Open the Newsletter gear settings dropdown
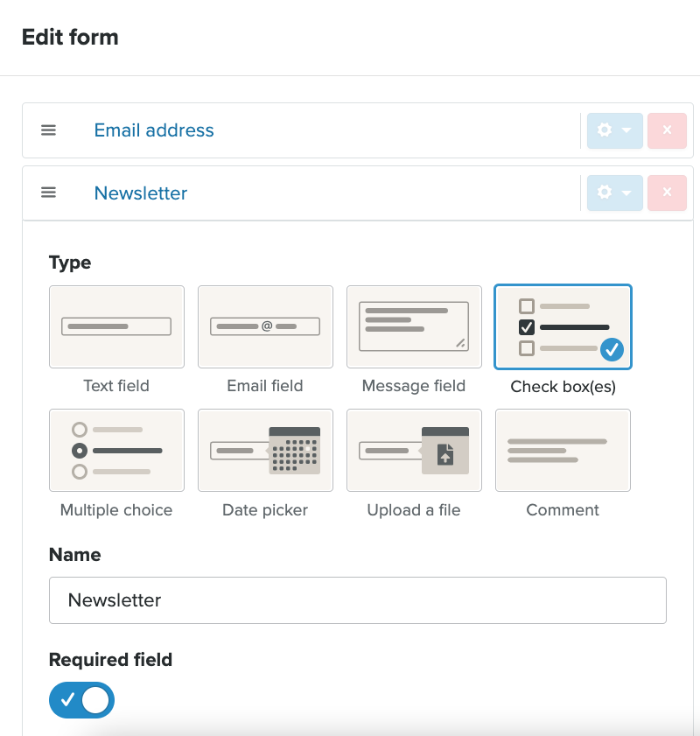The height and width of the screenshot is (736, 700). click(x=614, y=193)
